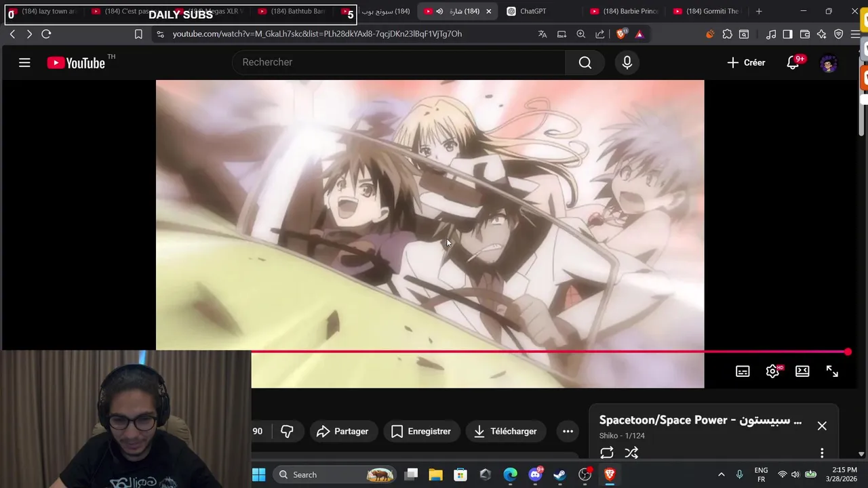The height and width of the screenshot is (488, 868).
Task: Toggle subtitles on the video player
Action: (x=743, y=371)
